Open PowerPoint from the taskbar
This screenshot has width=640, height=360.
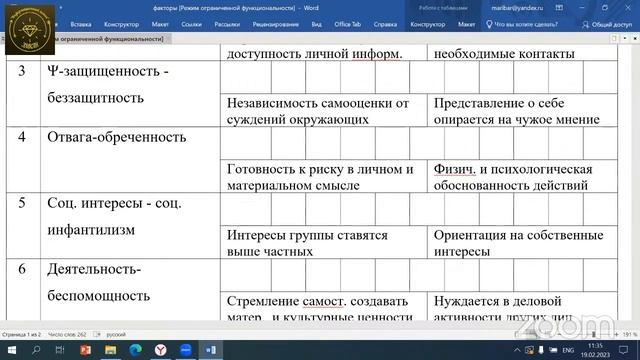(86, 350)
